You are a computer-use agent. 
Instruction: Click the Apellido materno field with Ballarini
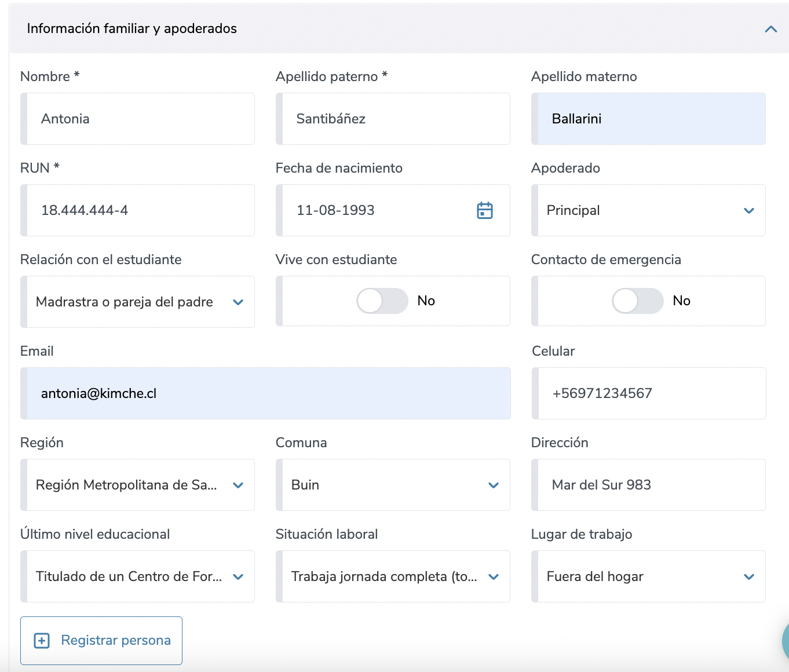(x=650, y=119)
